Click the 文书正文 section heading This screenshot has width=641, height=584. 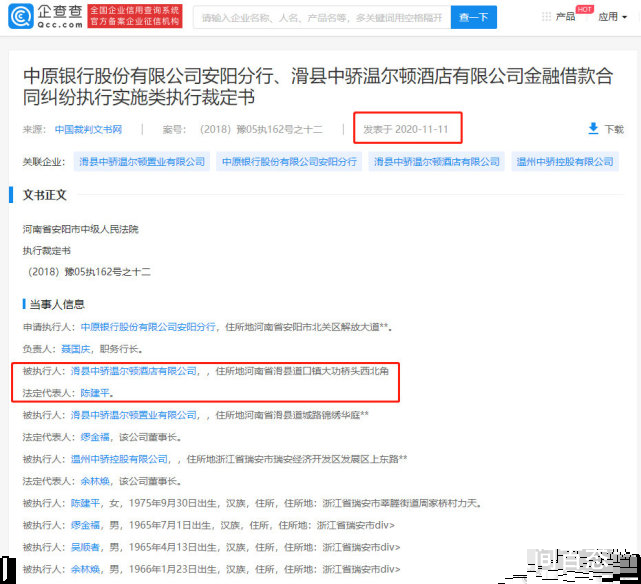(44, 195)
